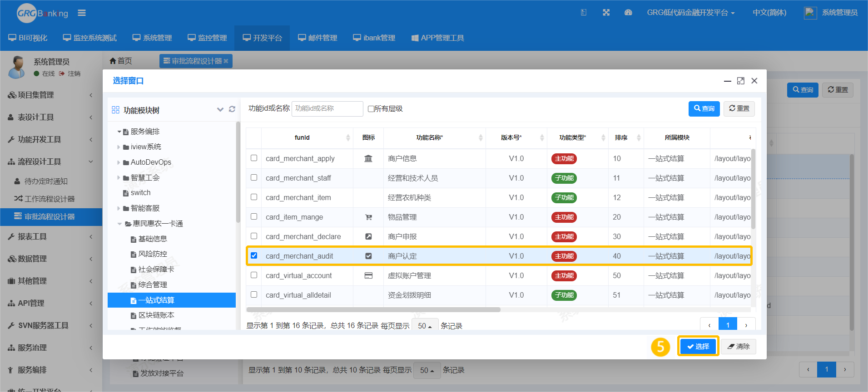Collapse the 惠民惠农一卡通 tree node
Screen dimensions: 868x392
120,224
